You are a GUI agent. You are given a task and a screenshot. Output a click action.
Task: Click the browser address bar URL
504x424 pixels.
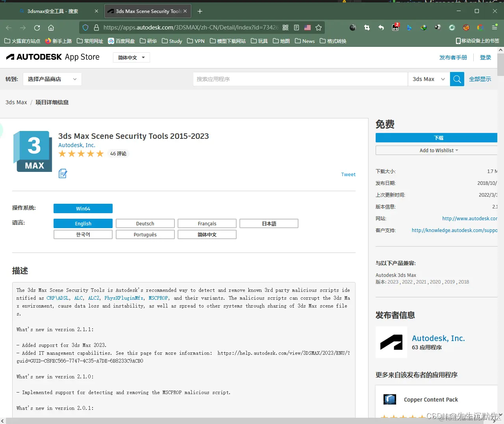coord(191,28)
